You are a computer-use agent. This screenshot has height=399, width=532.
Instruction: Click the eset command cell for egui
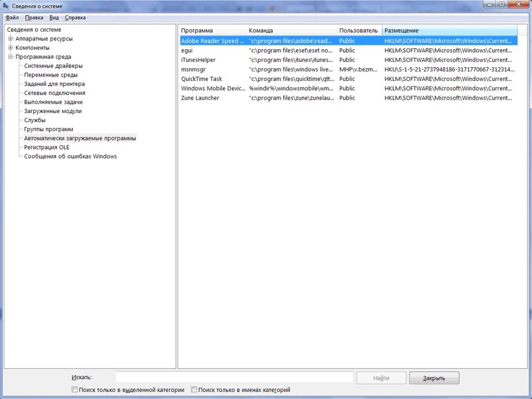pos(291,50)
